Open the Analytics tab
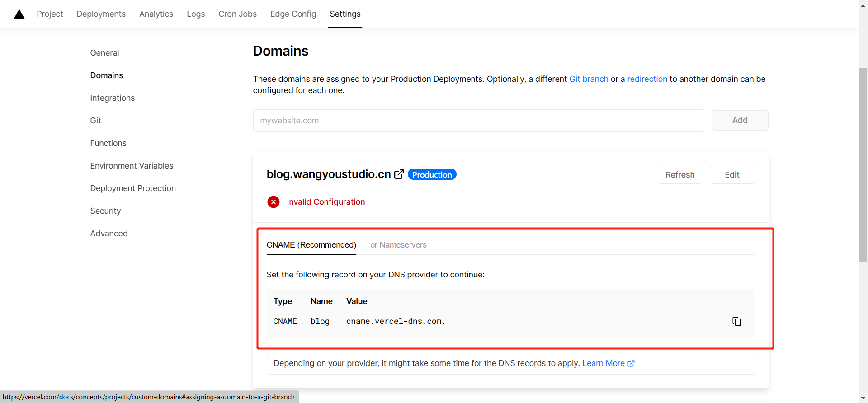The image size is (868, 403). coord(156,14)
